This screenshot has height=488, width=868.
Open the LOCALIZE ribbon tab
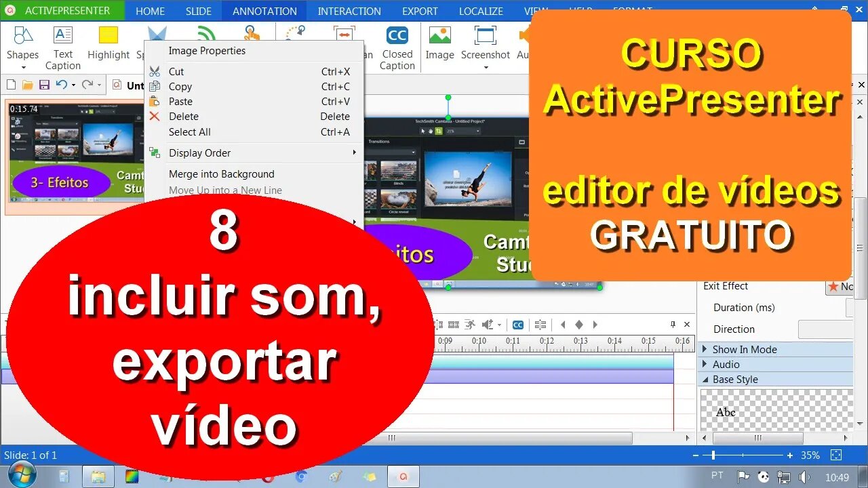click(481, 11)
